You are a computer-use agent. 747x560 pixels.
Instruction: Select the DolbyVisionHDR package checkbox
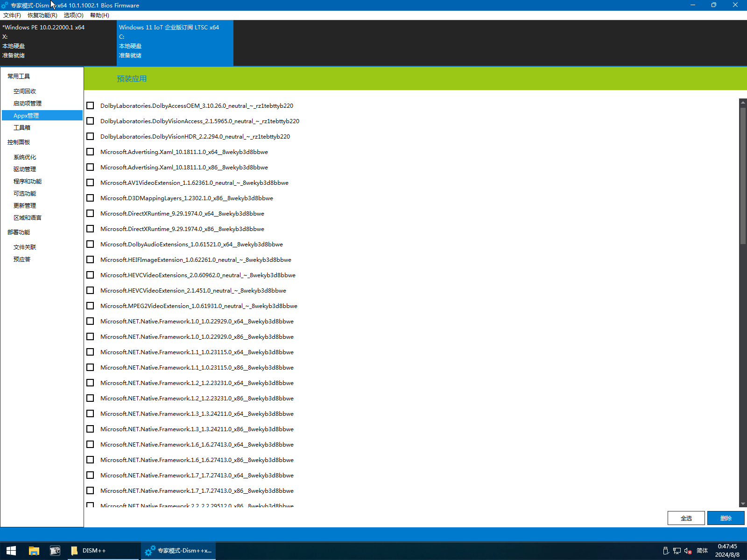[90, 136]
